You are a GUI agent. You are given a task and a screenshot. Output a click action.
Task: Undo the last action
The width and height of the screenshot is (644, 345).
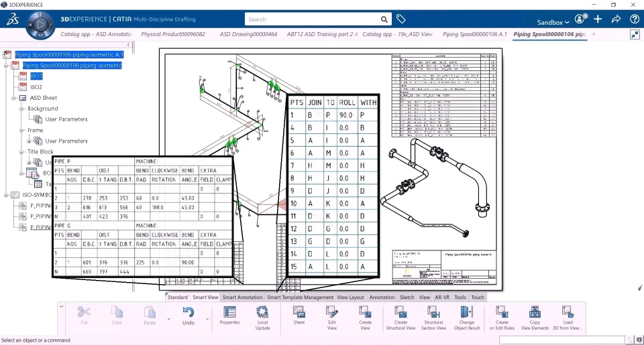click(188, 313)
